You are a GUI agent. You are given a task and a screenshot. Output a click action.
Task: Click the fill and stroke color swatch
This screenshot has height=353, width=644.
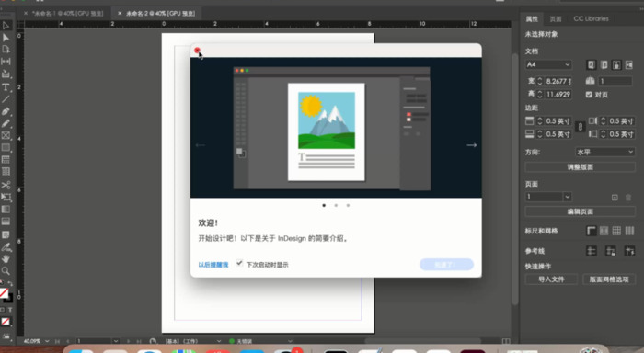pos(6,295)
